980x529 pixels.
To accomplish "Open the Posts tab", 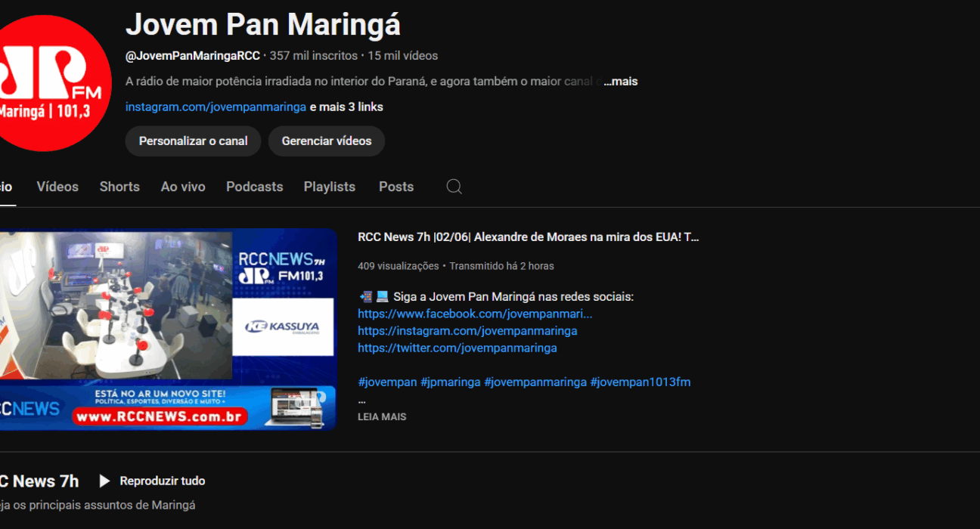I will tap(396, 187).
